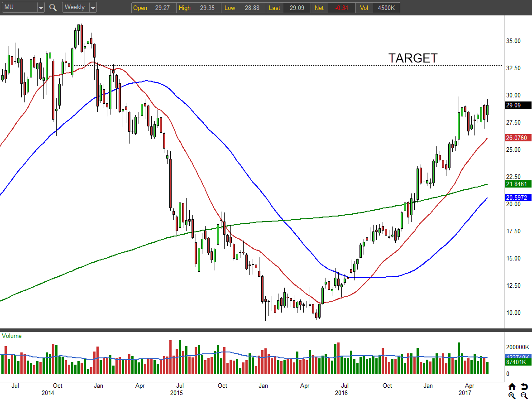Viewport: 532px width, 400px height.
Task: Click the Volume panel label
Action: pos(11,336)
